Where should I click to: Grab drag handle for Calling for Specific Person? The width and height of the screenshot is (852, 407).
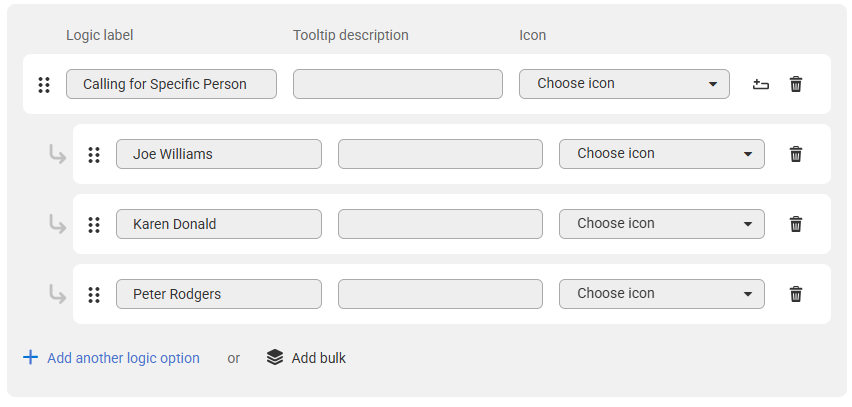(44, 85)
